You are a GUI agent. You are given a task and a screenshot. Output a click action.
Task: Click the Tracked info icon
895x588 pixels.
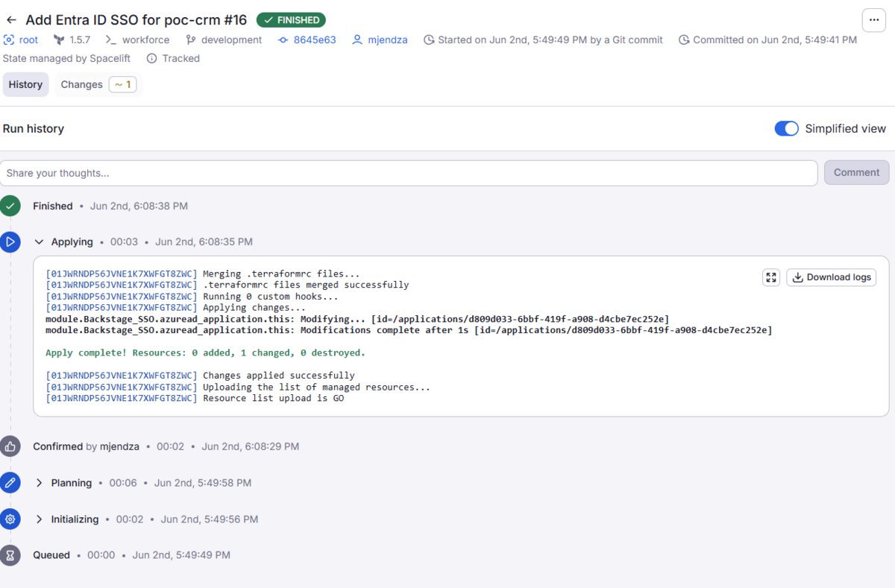tap(152, 58)
